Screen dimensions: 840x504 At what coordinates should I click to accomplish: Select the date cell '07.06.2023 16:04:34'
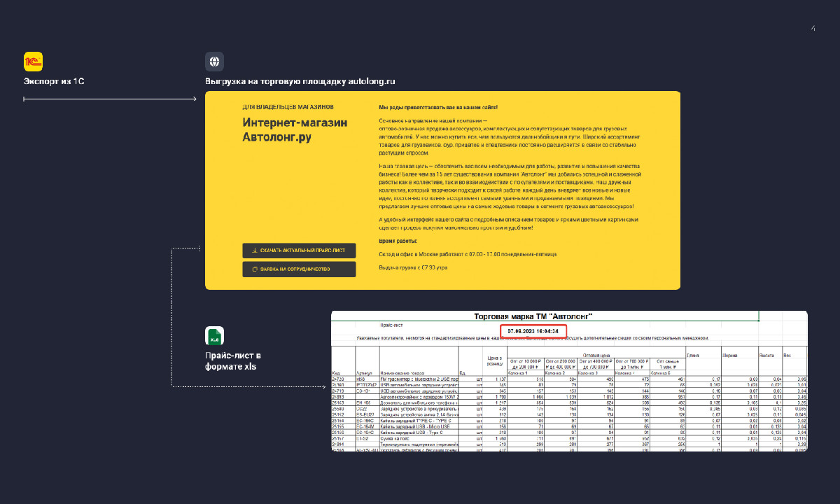pos(533,330)
